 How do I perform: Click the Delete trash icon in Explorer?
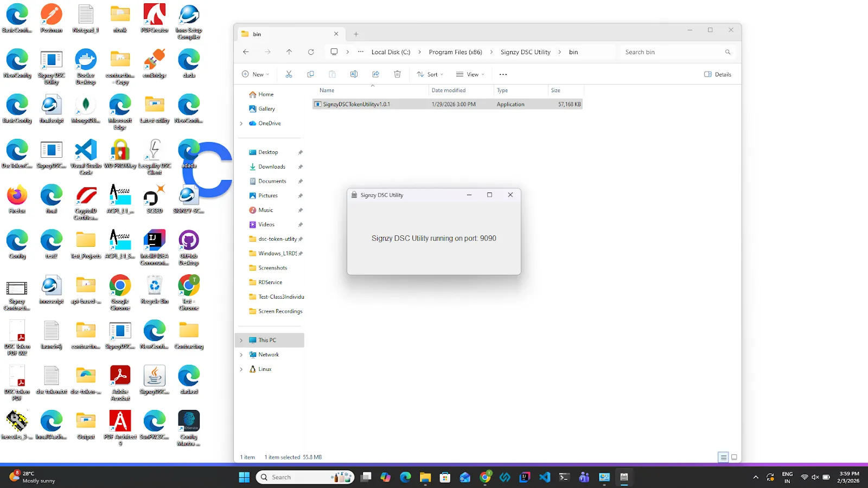[397, 74]
